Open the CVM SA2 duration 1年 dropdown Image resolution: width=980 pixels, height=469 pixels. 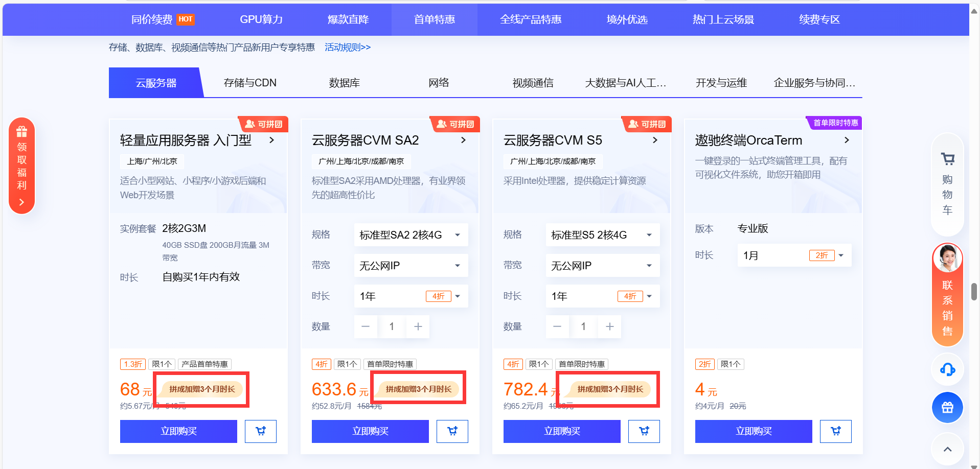[x=411, y=296]
